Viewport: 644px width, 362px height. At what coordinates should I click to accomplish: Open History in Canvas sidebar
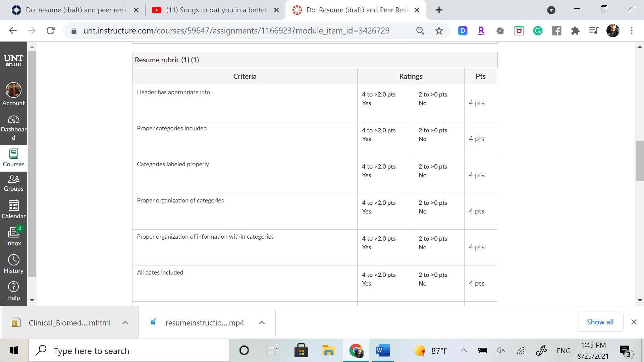(x=13, y=264)
